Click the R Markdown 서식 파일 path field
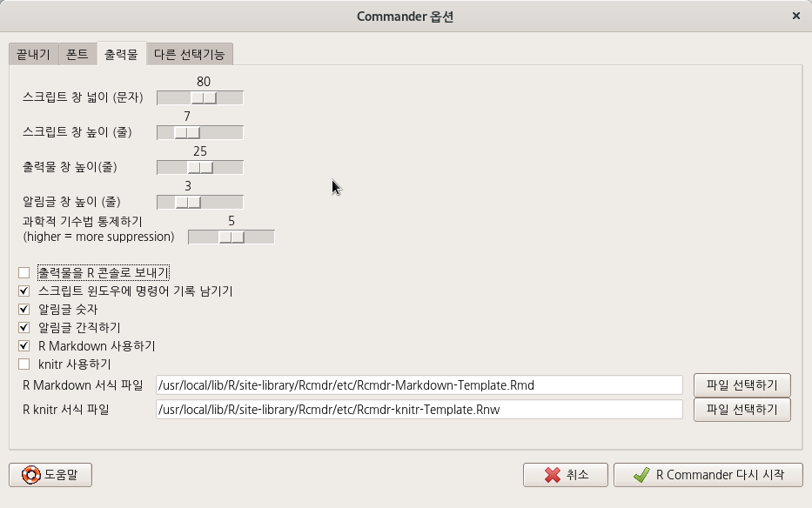Image resolution: width=812 pixels, height=508 pixels. [x=419, y=385]
